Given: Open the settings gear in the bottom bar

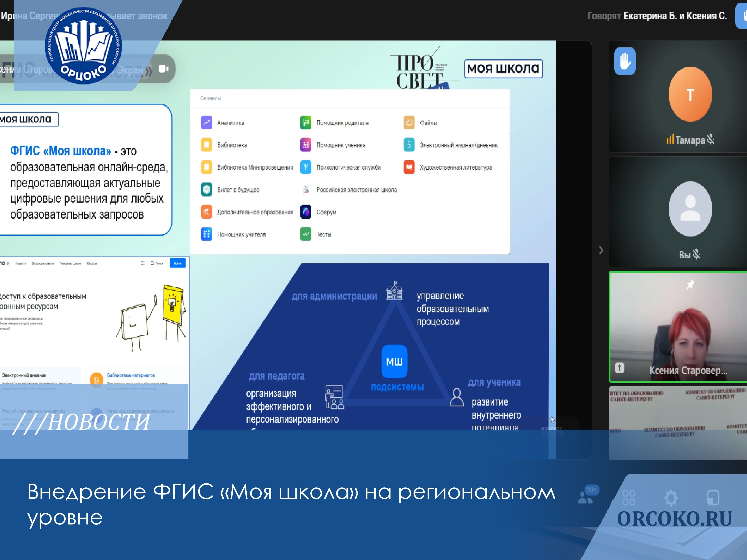Looking at the screenshot, I should click(x=671, y=498).
